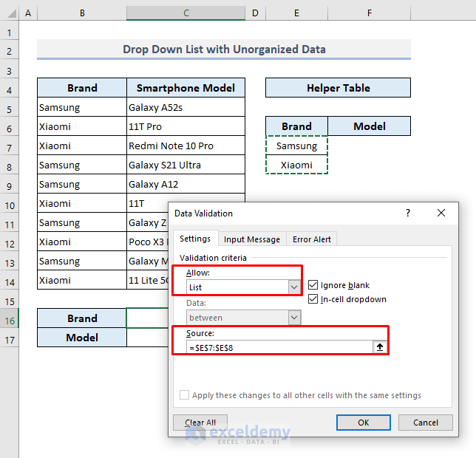Click into the Source input field

click(x=279, y=347)
